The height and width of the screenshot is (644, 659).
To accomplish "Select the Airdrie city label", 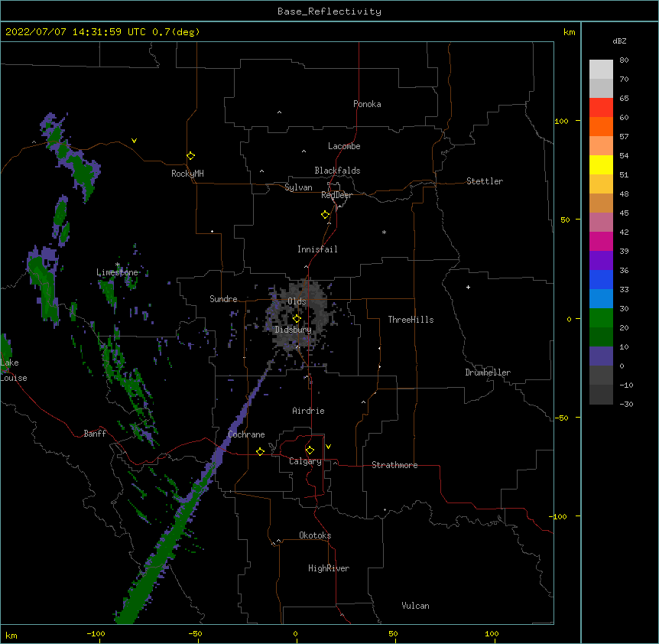I will tap(308, 411).
